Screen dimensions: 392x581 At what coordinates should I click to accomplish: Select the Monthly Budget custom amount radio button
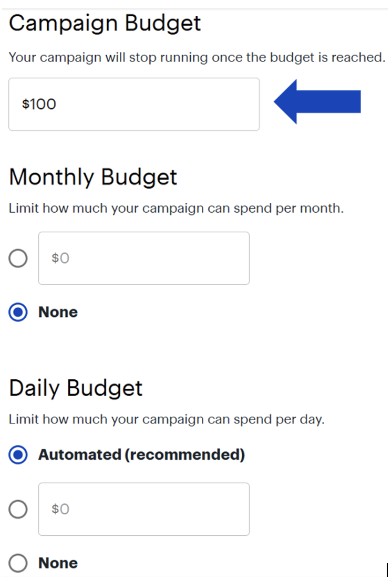18,258
